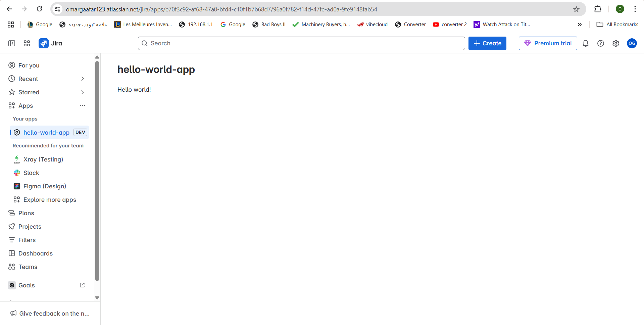
Task: Open the Jira notifications bell
Action: coord(585,43)
